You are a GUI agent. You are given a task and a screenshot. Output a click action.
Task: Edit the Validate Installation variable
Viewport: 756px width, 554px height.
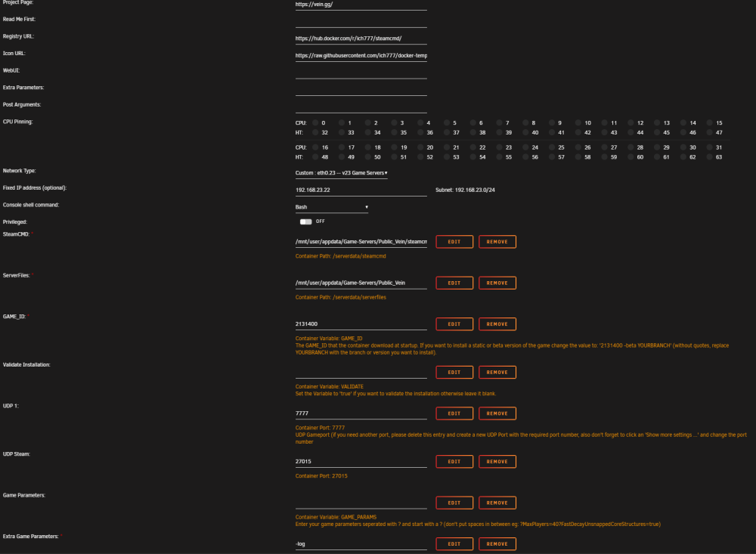pos(454,372)
